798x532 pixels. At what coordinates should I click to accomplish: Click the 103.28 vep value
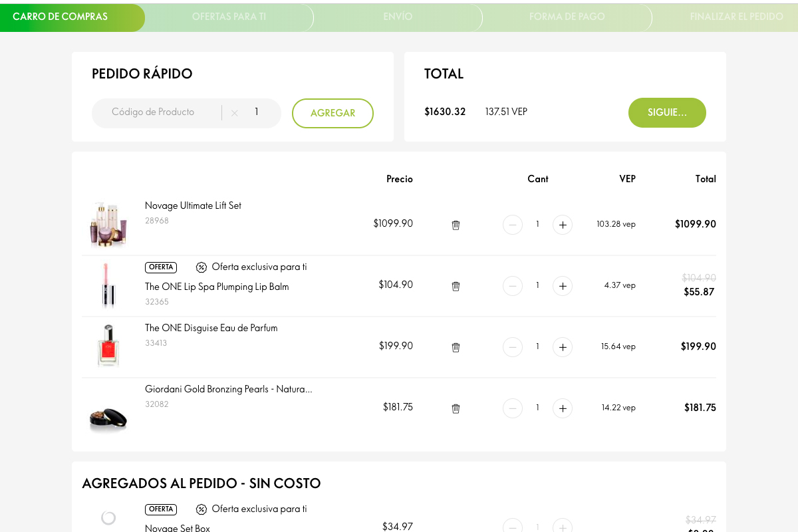click(x=616, y=224)
